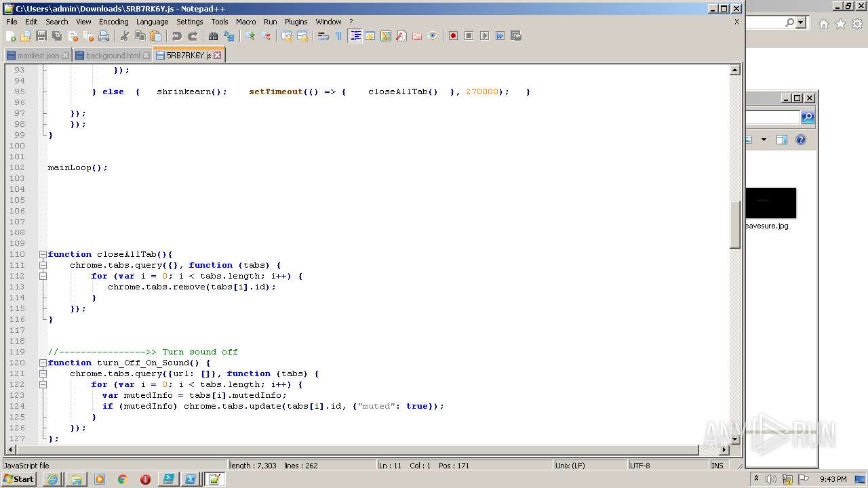Click the Zoom In toolbar icon
This screenshot has width=868, height=488.
[250, 36]
